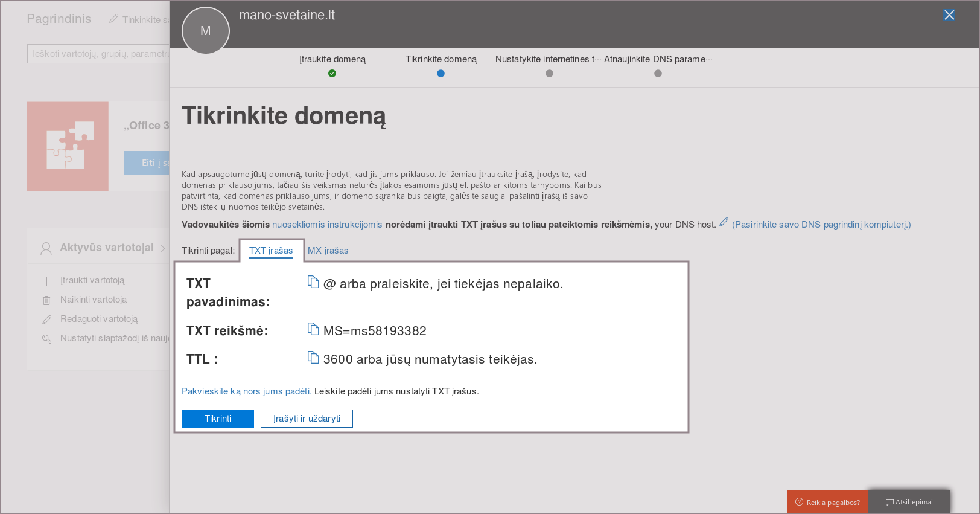Click the pencil icon beside DNS host
This screenshot has width=980, height=514.
click(x=724, y=222)
